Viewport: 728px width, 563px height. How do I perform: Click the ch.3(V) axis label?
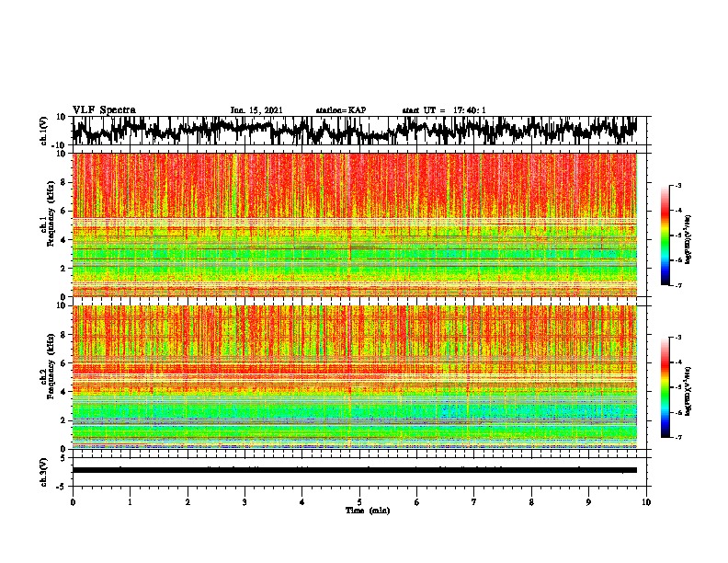[x=44, y=472]
